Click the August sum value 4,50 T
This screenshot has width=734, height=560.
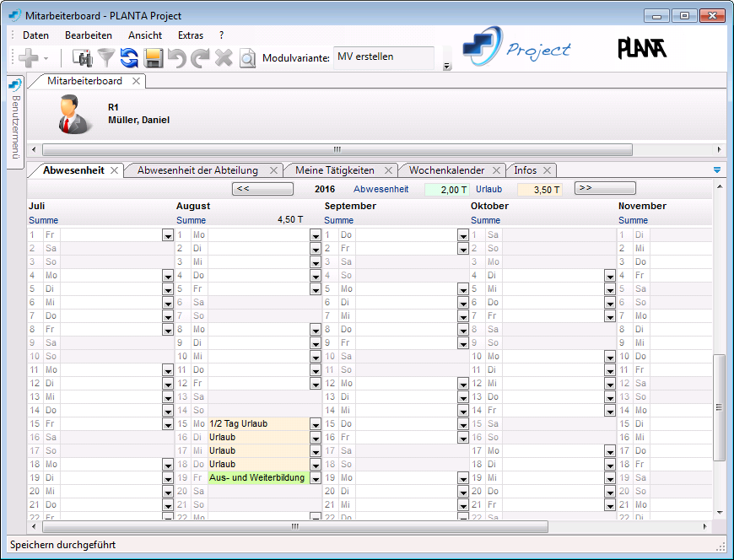pos(290,220)
